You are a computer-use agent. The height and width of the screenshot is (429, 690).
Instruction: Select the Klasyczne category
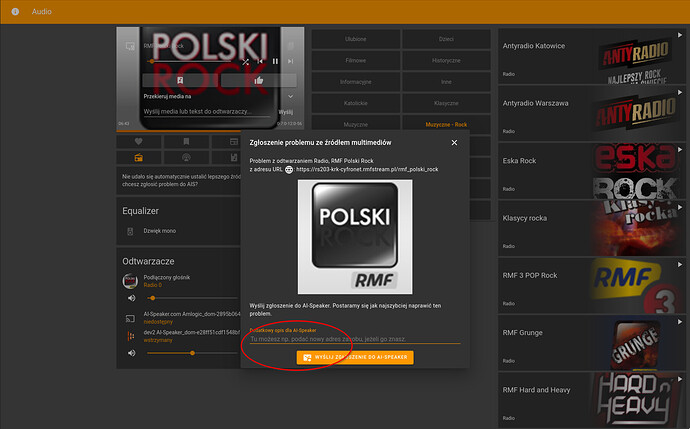pos(446,103)
